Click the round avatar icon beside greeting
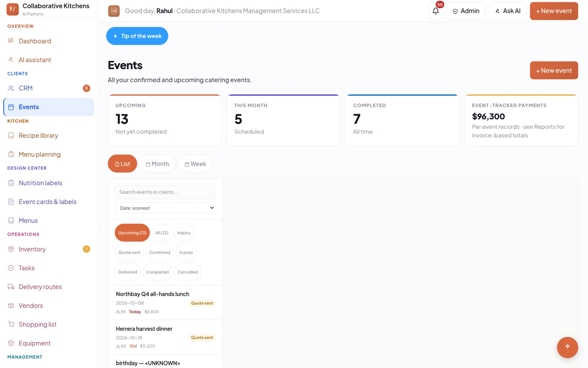 114,11
